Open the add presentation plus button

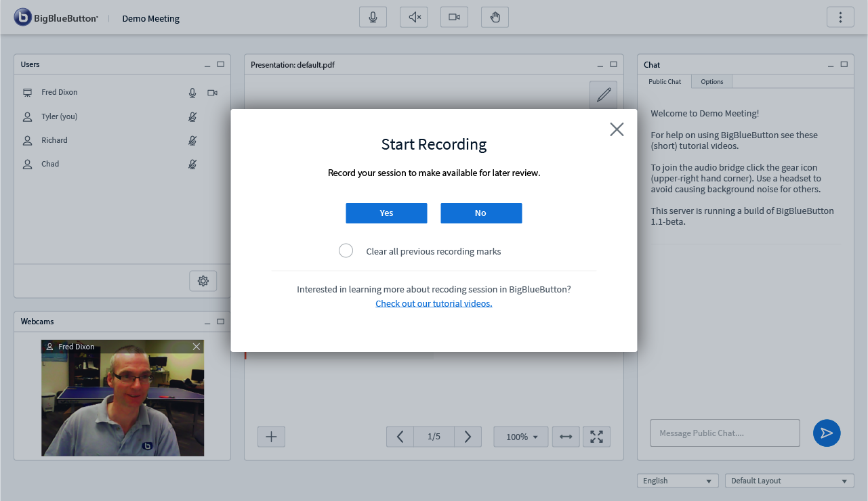click(x=271, y=437)
